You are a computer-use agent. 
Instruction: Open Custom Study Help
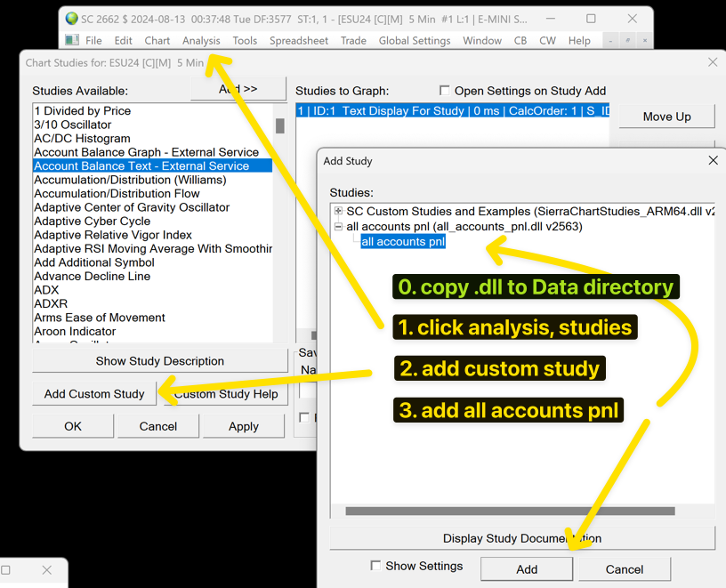click(226, 394)
